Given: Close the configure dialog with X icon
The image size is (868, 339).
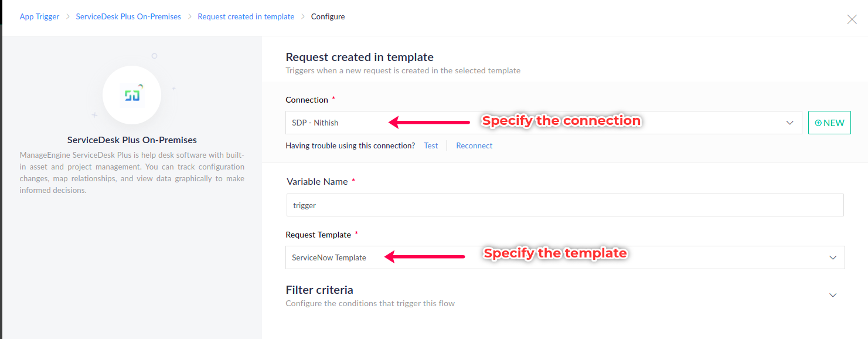Looking at the screenshot, I should coord(852,19).
